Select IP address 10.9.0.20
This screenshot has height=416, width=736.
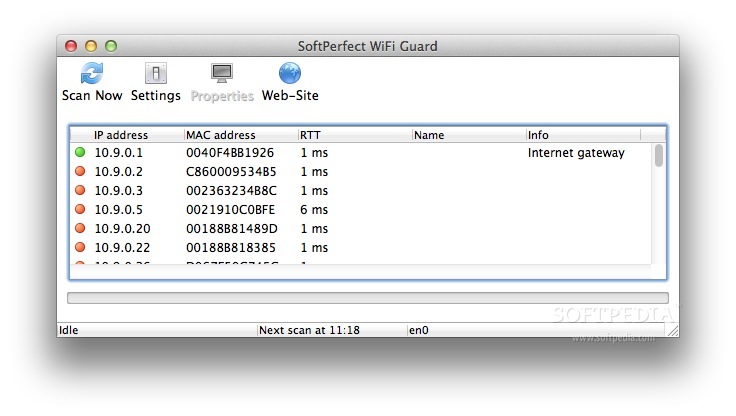click(x=123, y=229)
